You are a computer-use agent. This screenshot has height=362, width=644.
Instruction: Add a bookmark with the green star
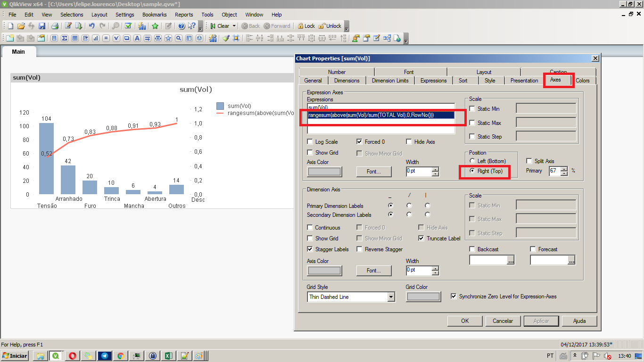coord(155,26)
